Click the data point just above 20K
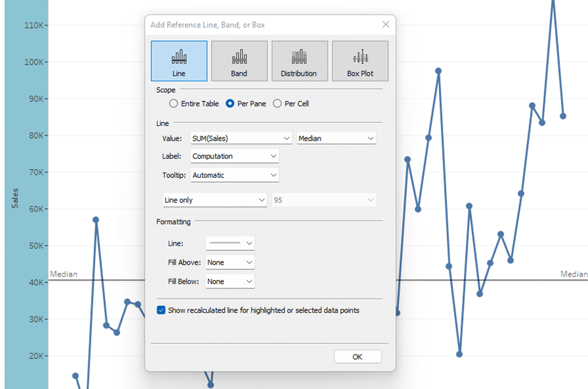Viewport: 588px width, 389px height. coord(459,354)
